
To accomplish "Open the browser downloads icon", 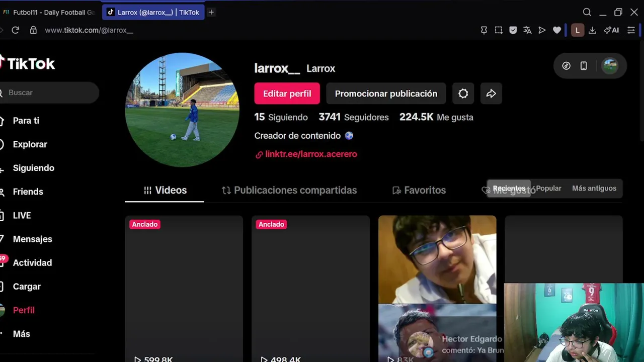I will (593, 30).
